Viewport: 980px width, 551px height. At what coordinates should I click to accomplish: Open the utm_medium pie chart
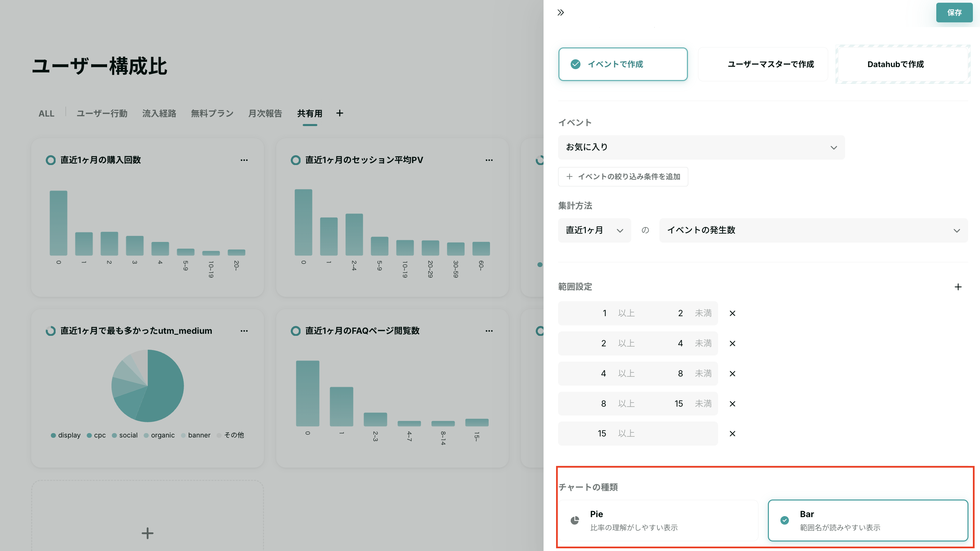[x=148, y=386]
